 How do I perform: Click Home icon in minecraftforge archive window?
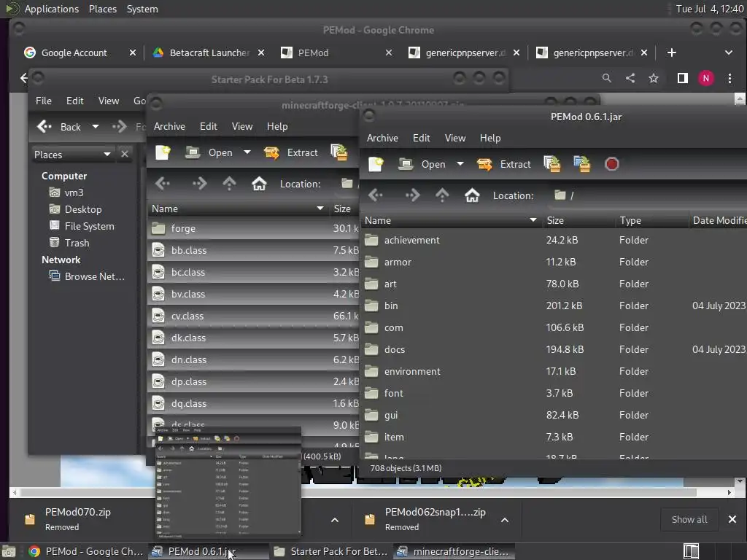259,184
